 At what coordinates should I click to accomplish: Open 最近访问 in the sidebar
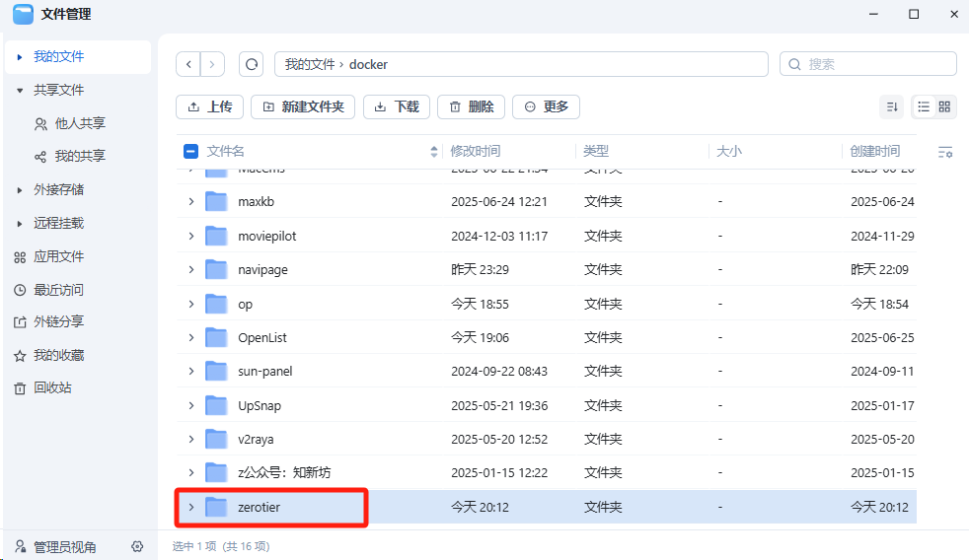57,290
